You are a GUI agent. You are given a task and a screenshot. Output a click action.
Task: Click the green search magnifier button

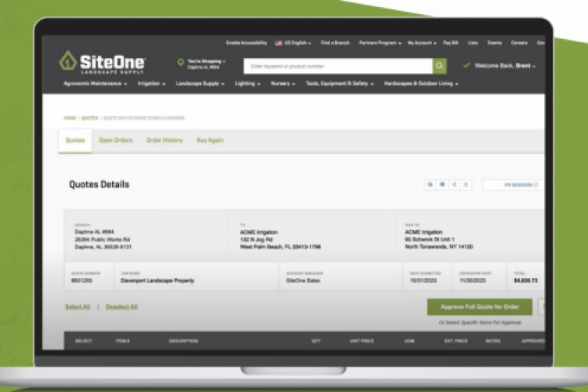(x=441, y=66)
